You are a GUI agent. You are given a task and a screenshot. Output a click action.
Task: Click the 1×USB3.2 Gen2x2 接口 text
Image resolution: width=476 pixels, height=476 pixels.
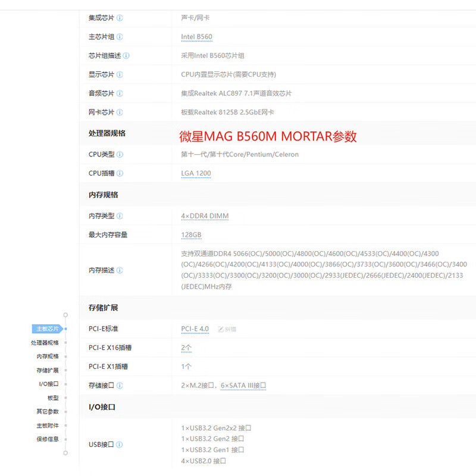click(216, 428)
